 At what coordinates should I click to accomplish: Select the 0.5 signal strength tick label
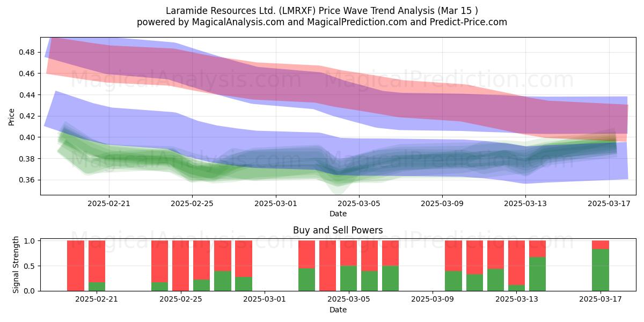(x=30, y=266)
